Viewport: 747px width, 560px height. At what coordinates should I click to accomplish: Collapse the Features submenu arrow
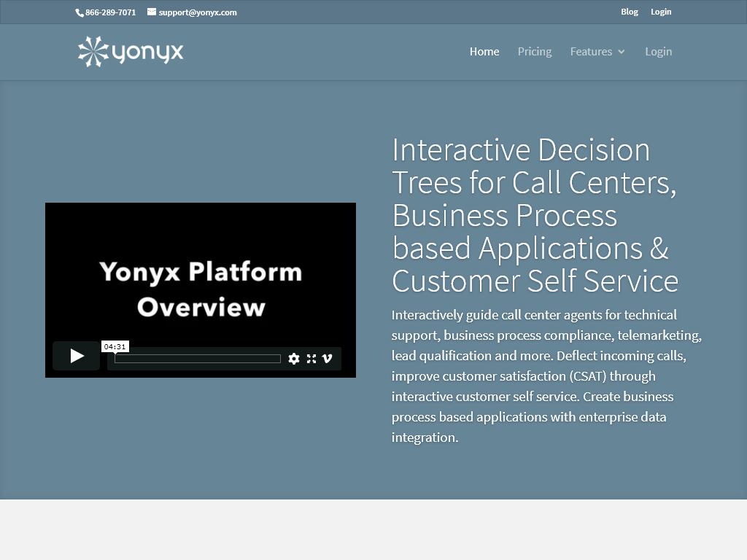[x=622, y=52]
